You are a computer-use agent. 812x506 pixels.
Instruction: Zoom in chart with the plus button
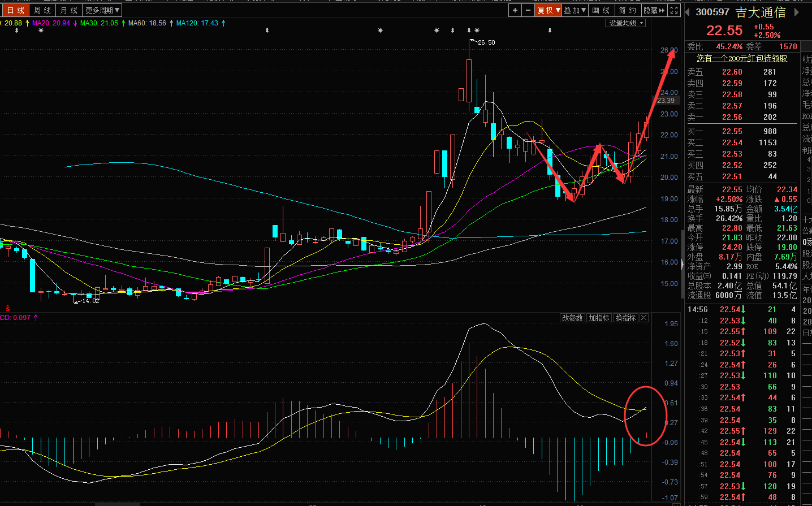pos(515,10)
